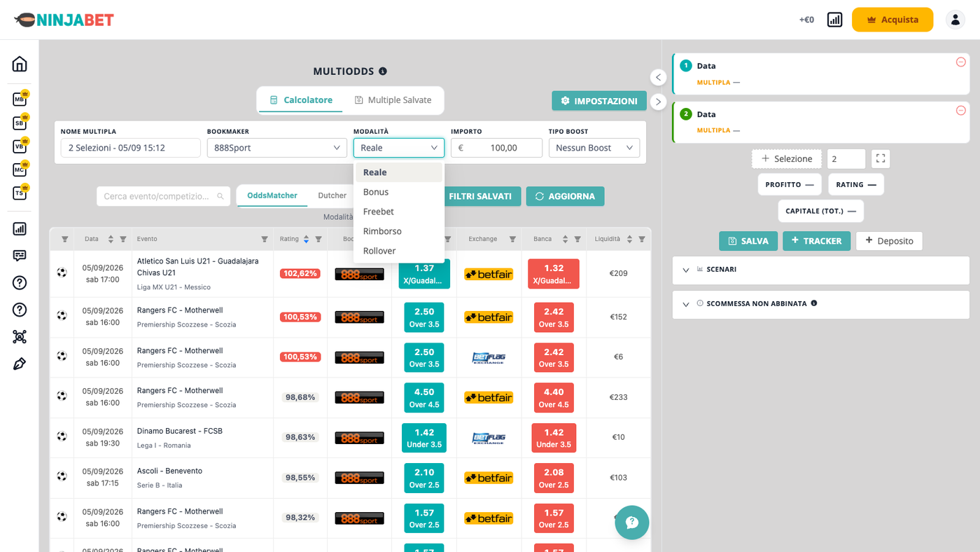Viewport: 980px width, 552px height.
Task: Sort the table by Data column
Action: 111,239
